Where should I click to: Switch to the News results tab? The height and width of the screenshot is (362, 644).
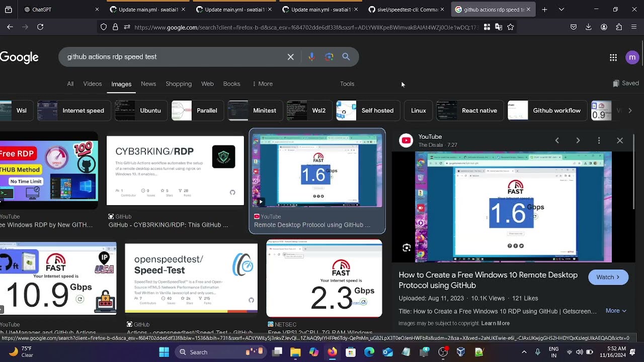pyautogui.click(x=148, y=84)
